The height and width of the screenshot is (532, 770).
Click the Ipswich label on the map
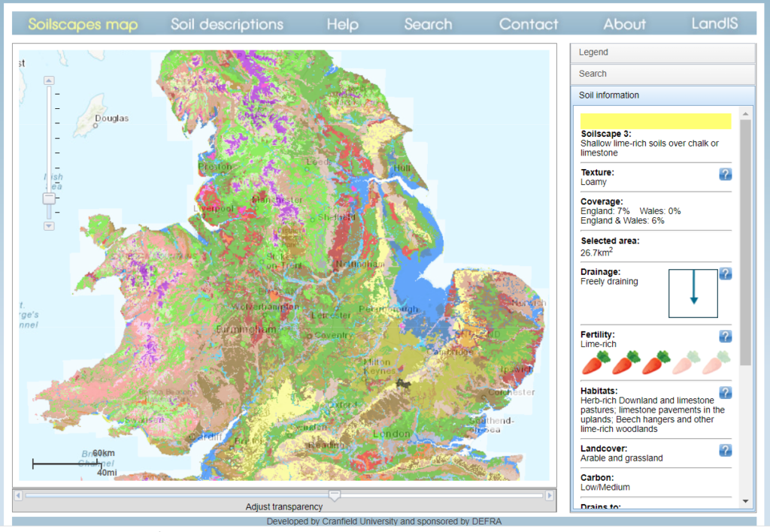pos(516,369)
